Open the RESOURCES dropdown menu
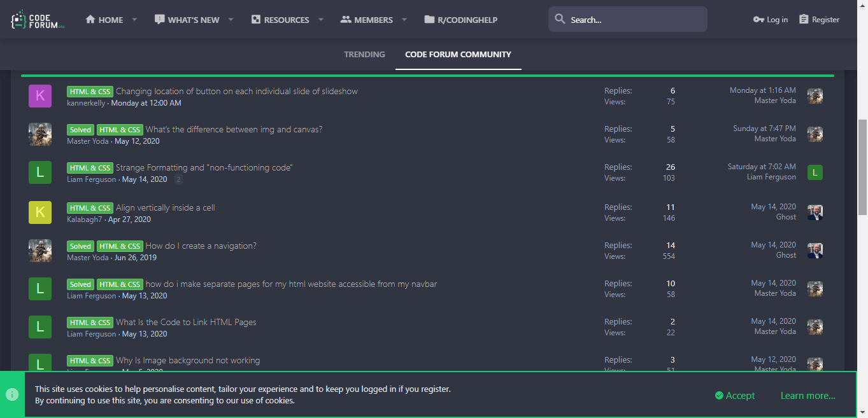Screen dimensions: 868x418 pyautogui.click(x=320, y=20)
